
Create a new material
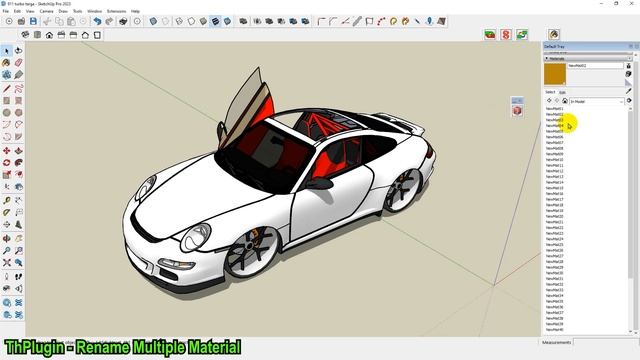tap(629, 74)
